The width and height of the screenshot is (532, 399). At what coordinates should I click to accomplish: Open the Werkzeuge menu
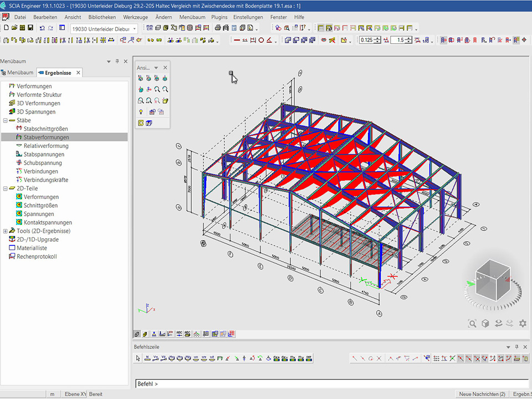136,17
